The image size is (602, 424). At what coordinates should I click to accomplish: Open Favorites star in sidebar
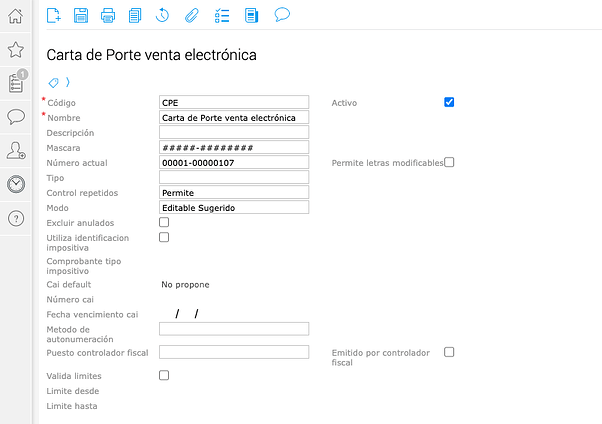point(16,50)
